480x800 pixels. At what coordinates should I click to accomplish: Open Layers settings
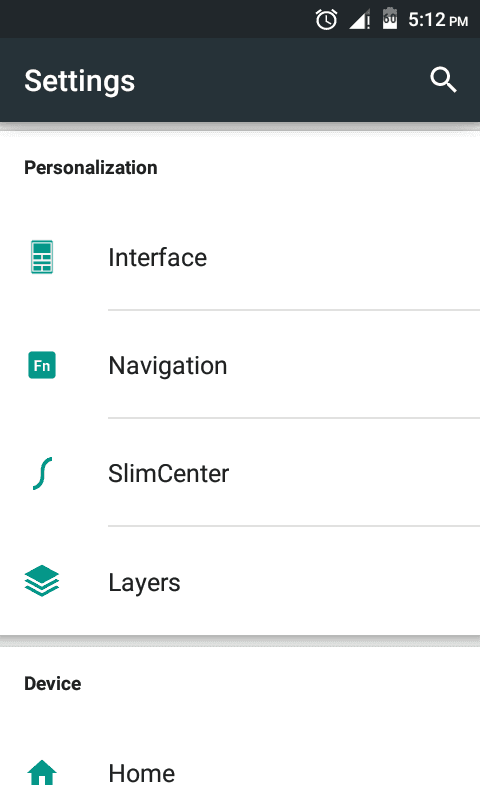tap(240, 582)
